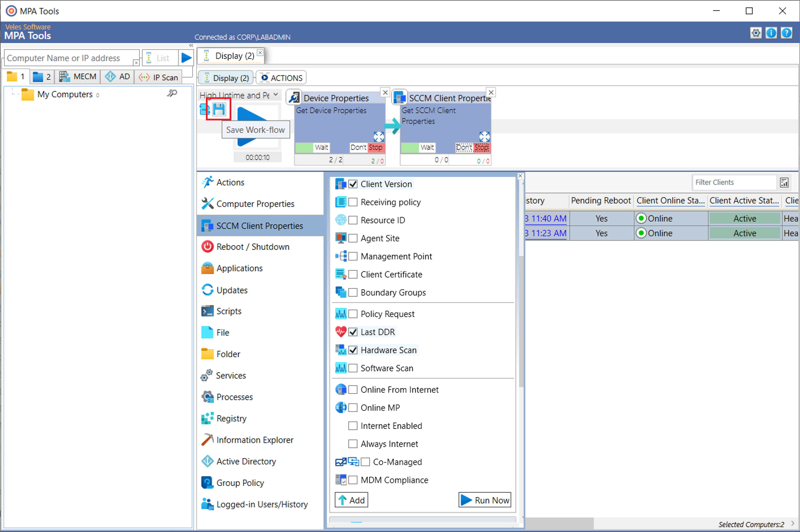
Task: Select the My Computers tree folder
Action: (x=60, y=94)
